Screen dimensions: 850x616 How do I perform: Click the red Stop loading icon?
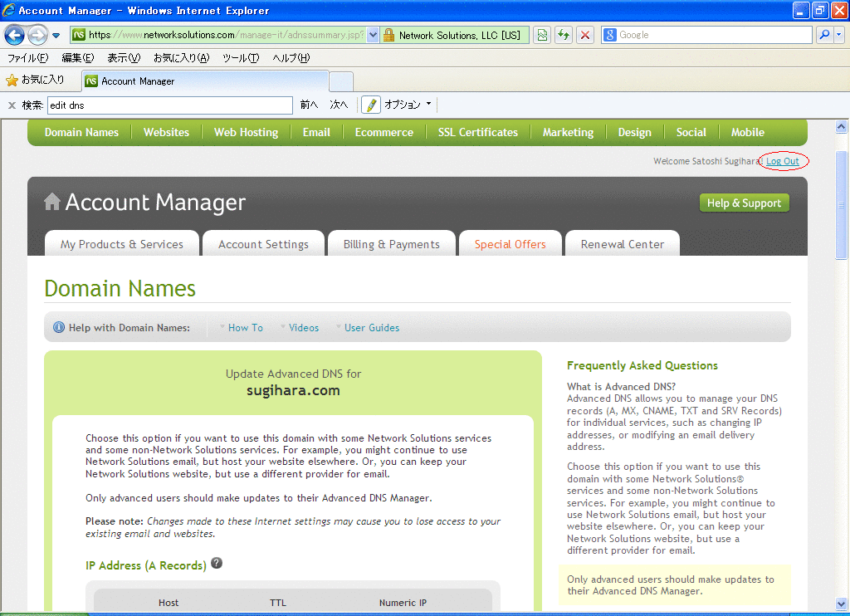click(x=585, y=35)
